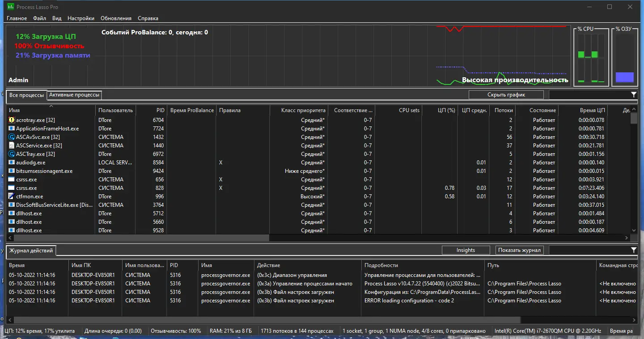Select the ASCAvSvc.exe process icon
Screen dimensions: 644x339
pyautogui.click(x=12, y=137)
